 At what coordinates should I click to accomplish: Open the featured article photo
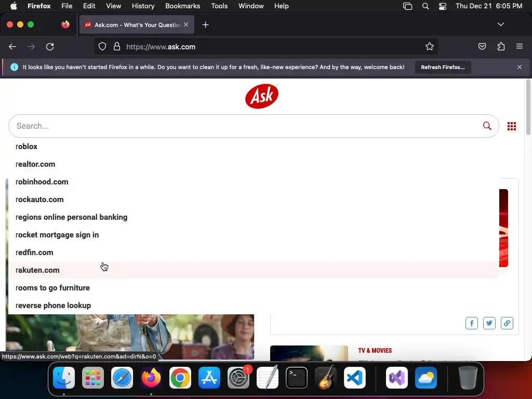(130, 337)
